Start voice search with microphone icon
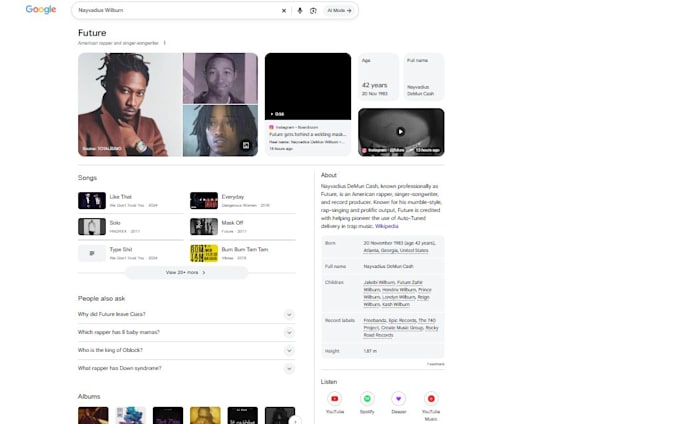 (x=300, y=10)
